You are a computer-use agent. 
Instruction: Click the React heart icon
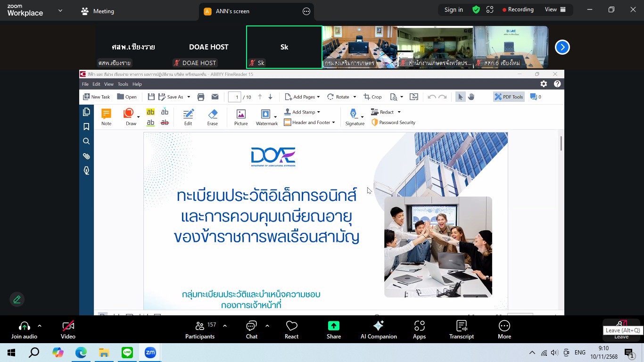point(291,329)
